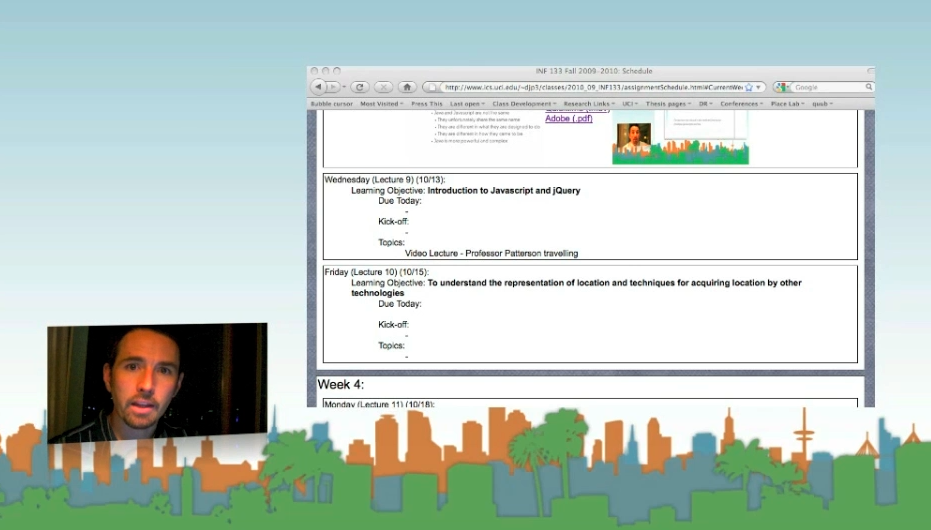
Task: Reload the page with the refresh button
Action: click(x=359, y=87)
